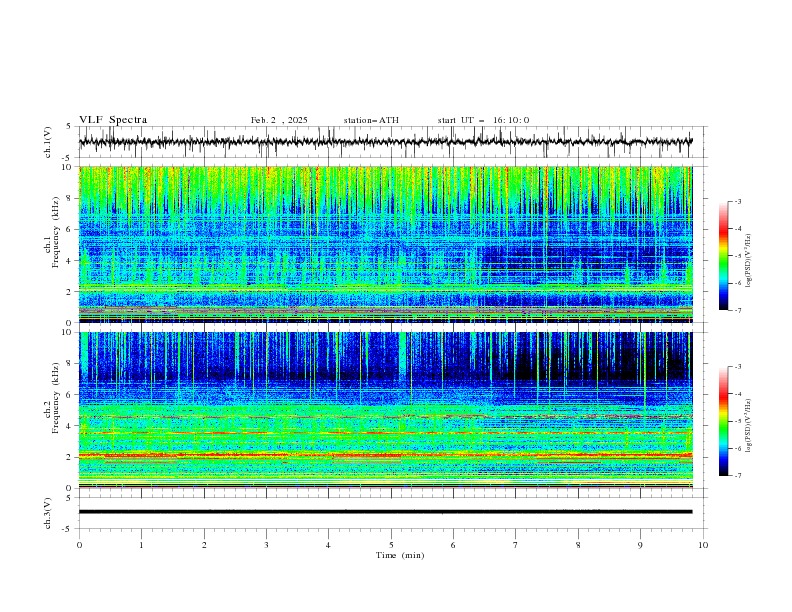Click time axis tick label "10"
Image resolution: width=792 pixels, height=612 pixels.
pos(703,545)
